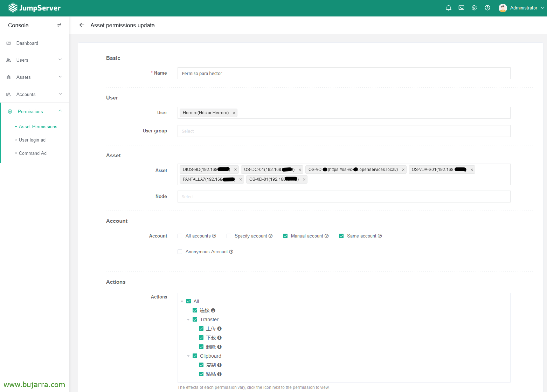
Task: Open the User group select field
Action: [344, 131]
